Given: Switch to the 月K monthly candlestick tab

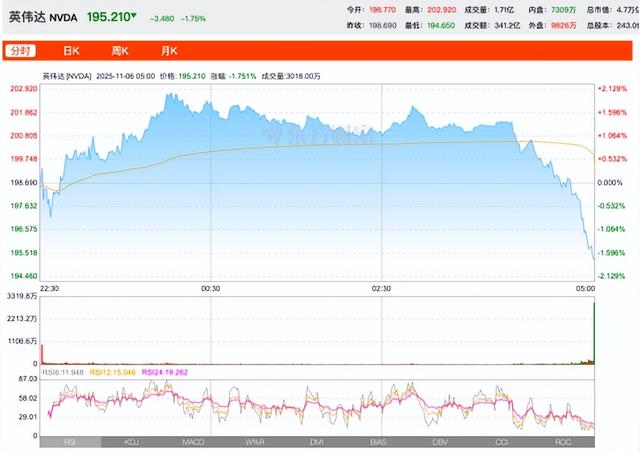Looking at the screenshot, I should [169, 51].
